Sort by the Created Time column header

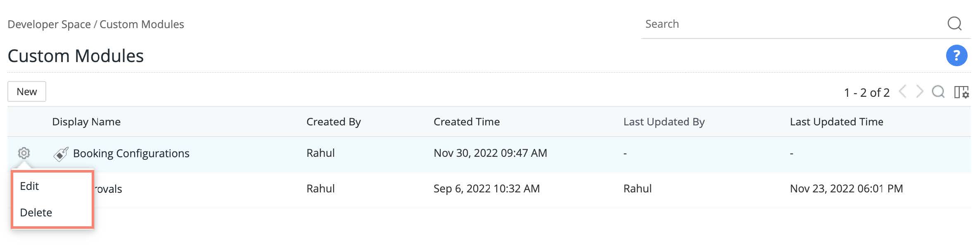point(466,122)
